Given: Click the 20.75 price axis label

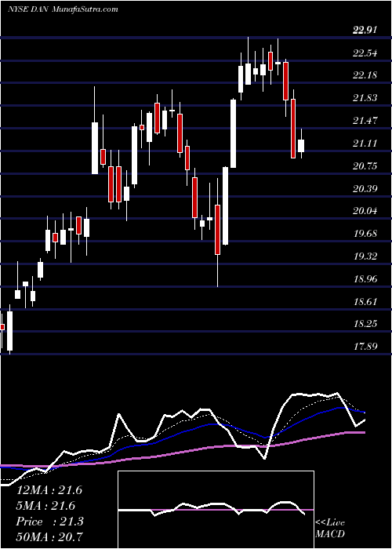Looking at the screenshot, I should tap(365, 166).
